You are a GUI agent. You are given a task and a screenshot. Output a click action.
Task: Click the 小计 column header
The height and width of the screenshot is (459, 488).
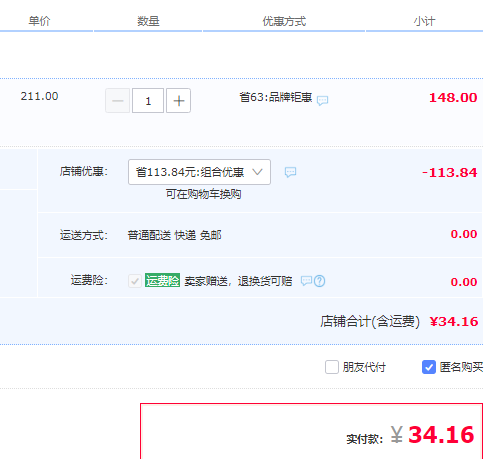tap(424, 21)
